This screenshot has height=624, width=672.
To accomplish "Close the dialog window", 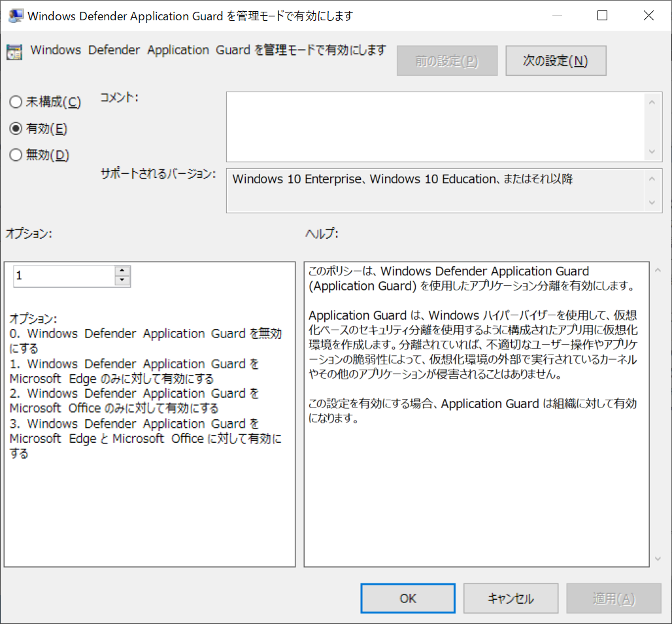I will point(648,16).
